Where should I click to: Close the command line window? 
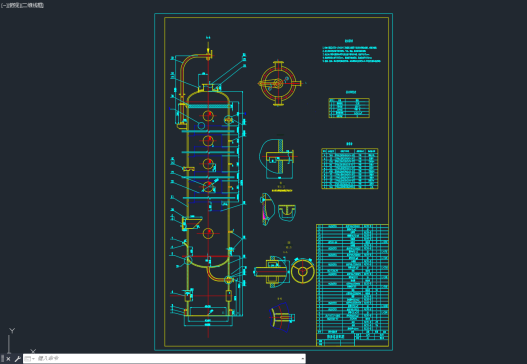8,359
